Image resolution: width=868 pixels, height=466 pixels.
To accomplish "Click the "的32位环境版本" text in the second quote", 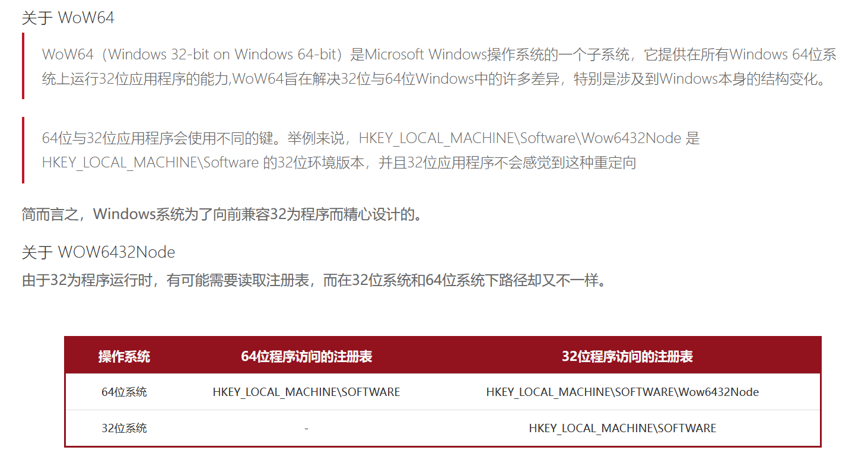I will [x=313, y=163].
